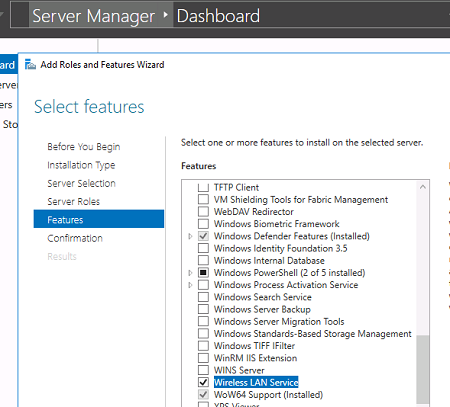The height and width of the screenshot is (407, 450).
Task: Select the Windows Internal Database checkbox
Action: [x=203, y=260]
